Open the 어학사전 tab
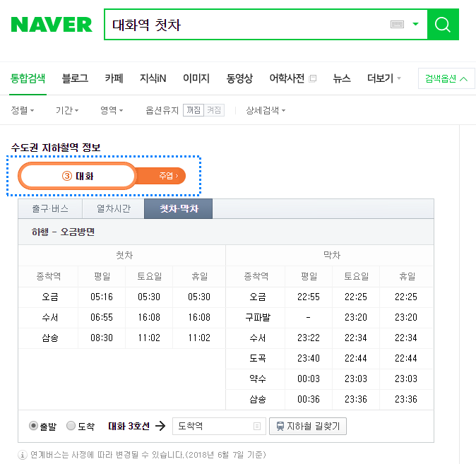The height and width of the screenshot is (464, 476). click(x=287, y=78)
